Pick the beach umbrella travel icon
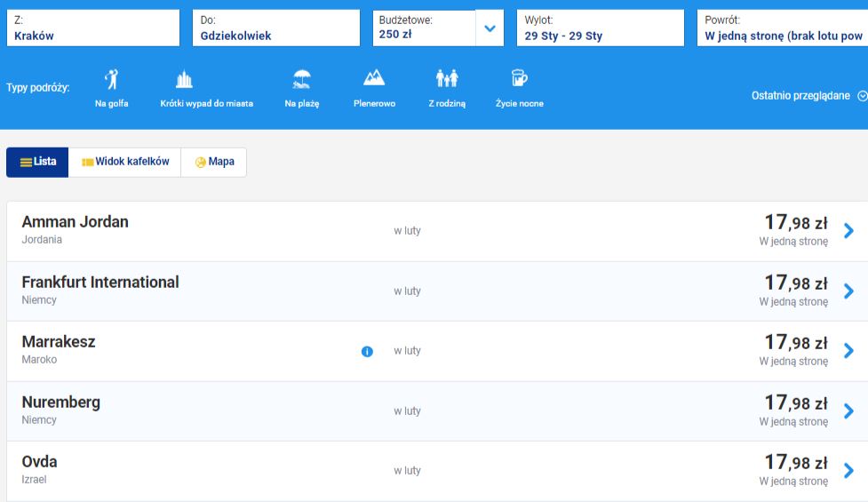 point(302,79)
